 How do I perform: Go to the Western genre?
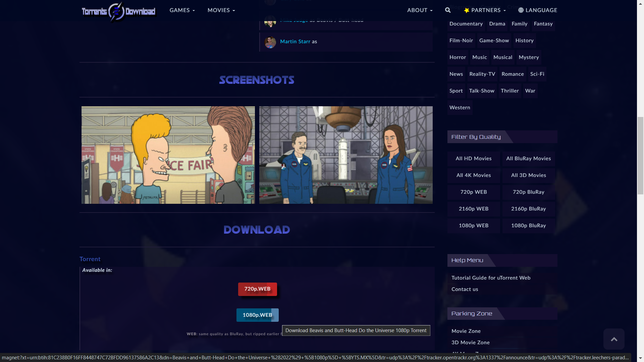[x=460, y=108]
